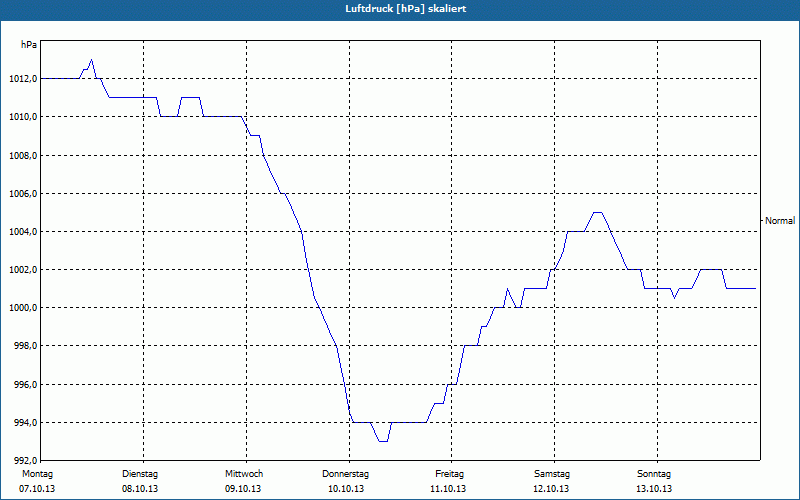Click the 'Normal' label at right edge

coord(780,221)
